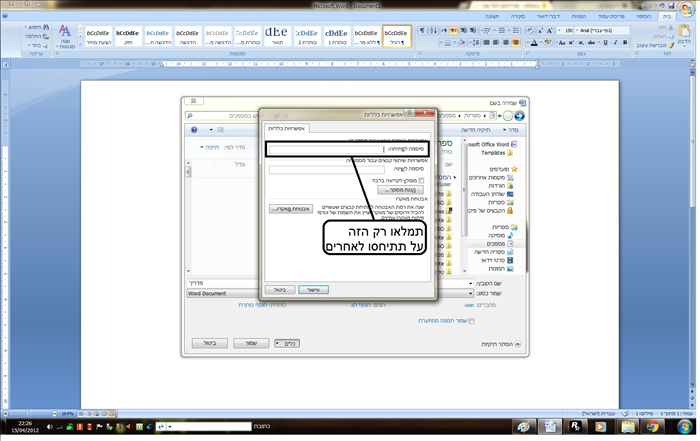Screen dimensions: 700x441
Task: Open the Tools dropdown in Save As
Action: 287,343
